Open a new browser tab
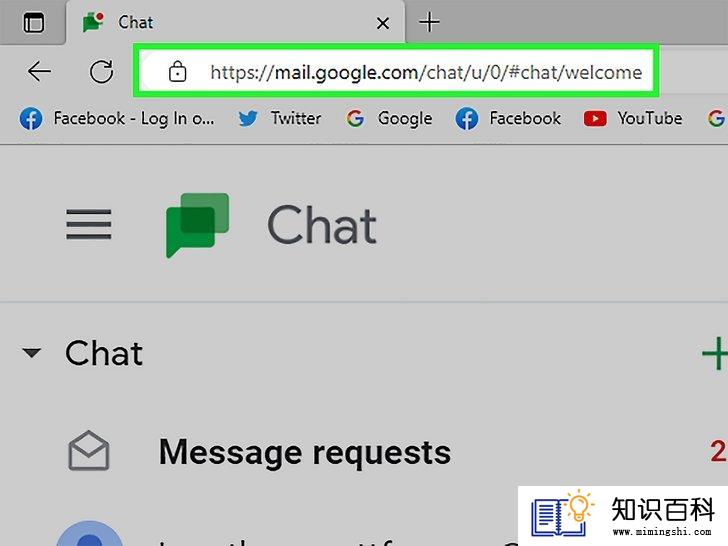This screenshot has width=728, height=546. coord(429,22)
